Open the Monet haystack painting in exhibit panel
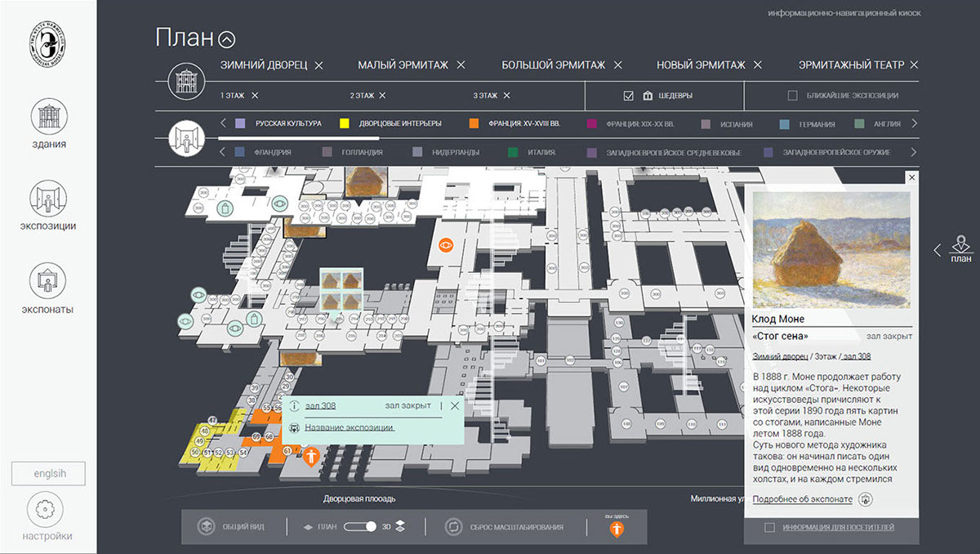Image resolution: width=980 pixels, height=554 pixels. tap(831, 249)
